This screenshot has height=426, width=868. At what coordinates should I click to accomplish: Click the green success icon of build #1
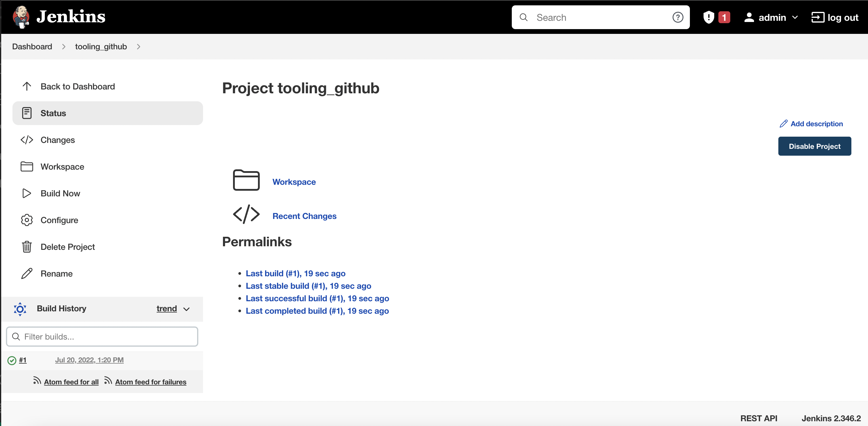pos(12,360)
